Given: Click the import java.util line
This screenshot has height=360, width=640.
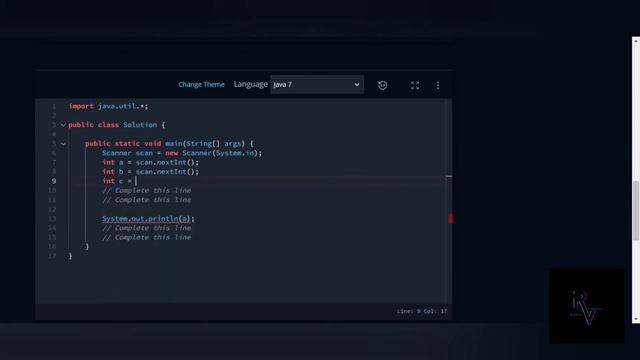Looking at the screenshot, I should 109,106.
